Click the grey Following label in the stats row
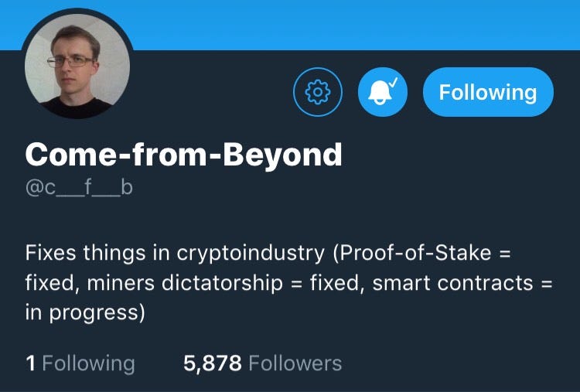The width and height of the screenshot is (580, 392). [89, 363]
